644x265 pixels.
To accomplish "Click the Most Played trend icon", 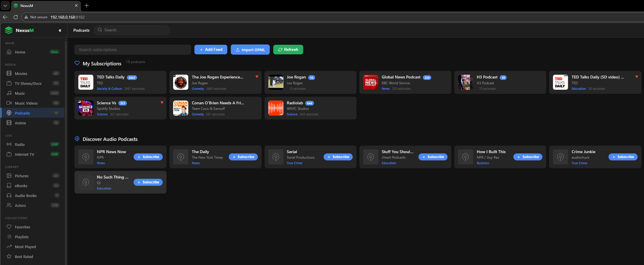I will click(x=9, y=247).
